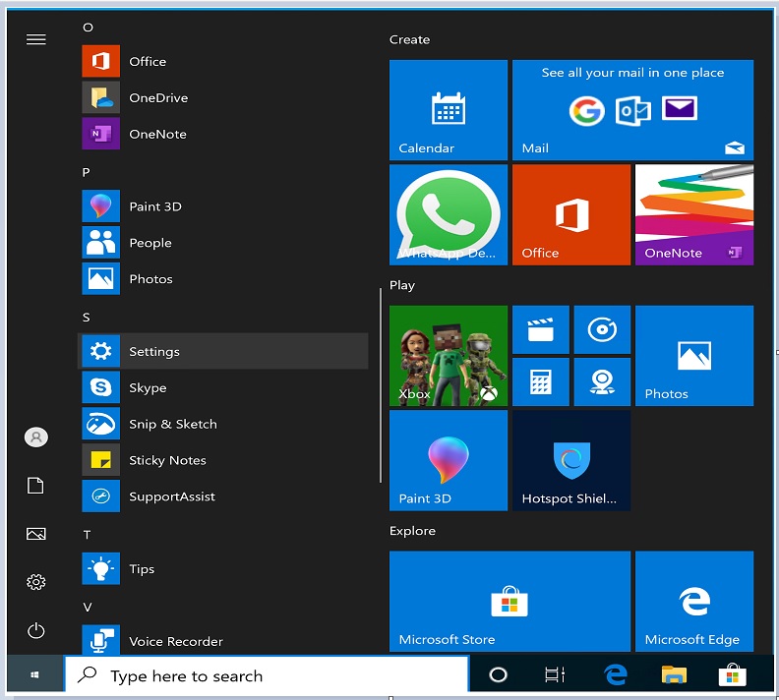
Task: Open the Tips app
Action: click(222, 569)
